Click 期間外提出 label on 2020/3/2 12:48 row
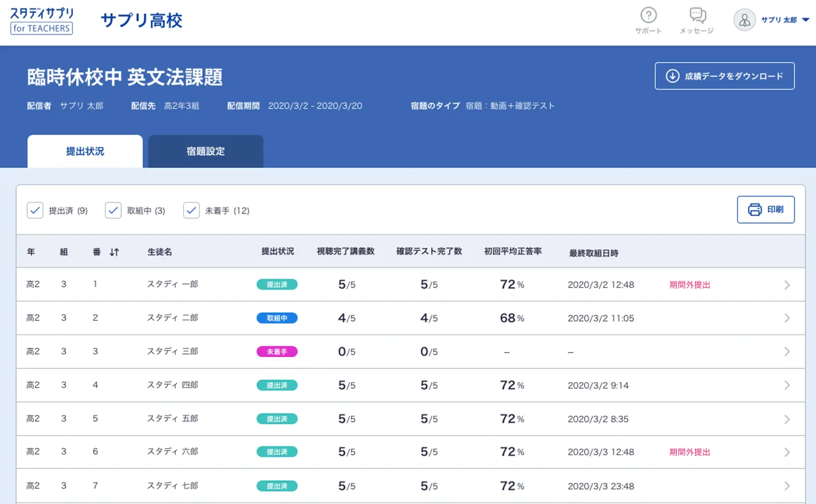The height and width of the screenshot is (504, 816). pyautogui.click(x=689, y=285)
